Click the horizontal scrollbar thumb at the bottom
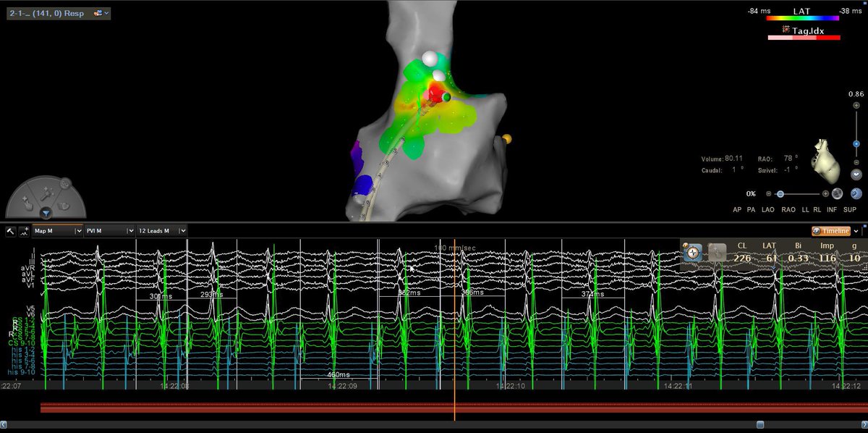 (759, 424)
